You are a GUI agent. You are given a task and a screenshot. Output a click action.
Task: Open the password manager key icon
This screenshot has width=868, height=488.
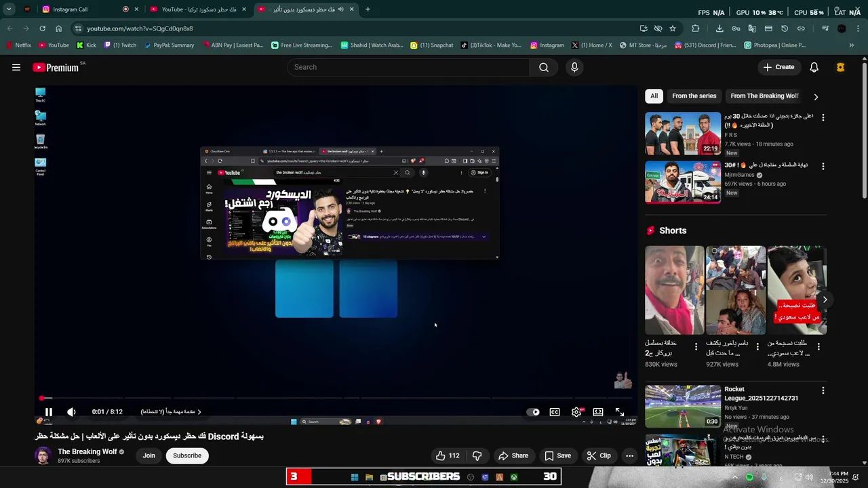[736, 28]
